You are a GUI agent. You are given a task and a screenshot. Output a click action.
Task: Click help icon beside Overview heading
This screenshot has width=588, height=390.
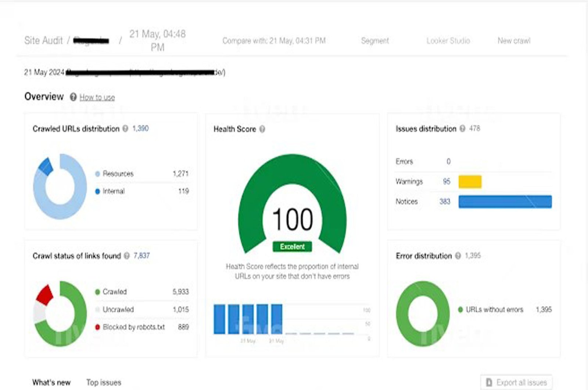(x=73, y=97)
